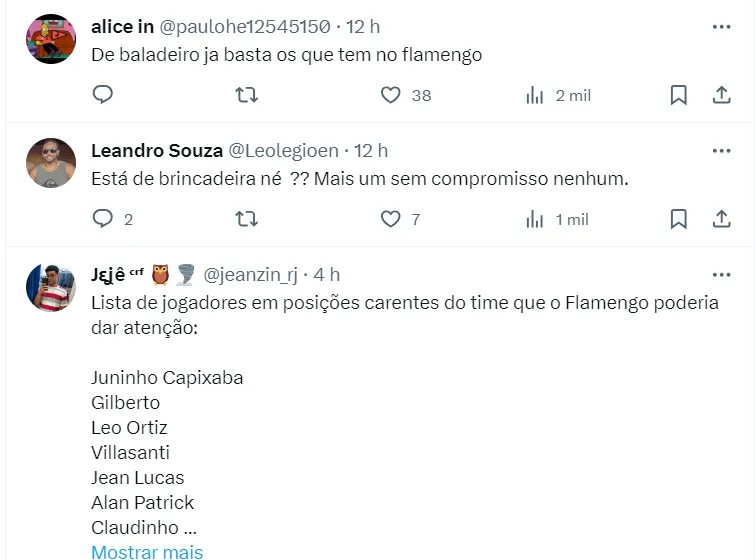Retweet alice in's post about baladeiro
Image resolution: width=755 pixels, height=560 pixels.
[246, 95]
